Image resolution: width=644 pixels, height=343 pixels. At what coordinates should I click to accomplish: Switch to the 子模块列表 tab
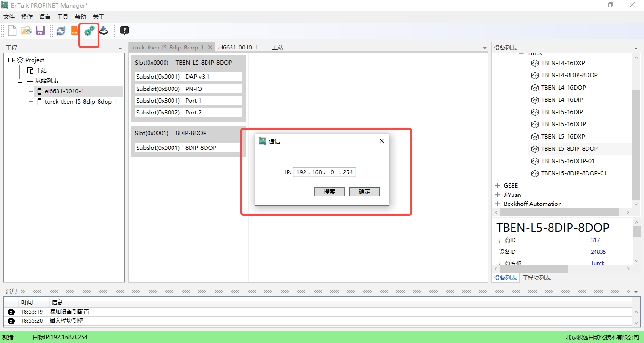tap(536, 278)
